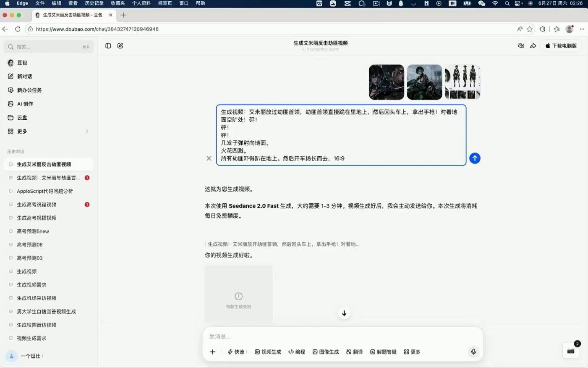Open the browser profile avatar
The image size is (588, 368).
pyautogui.click(x=570, y=29)
